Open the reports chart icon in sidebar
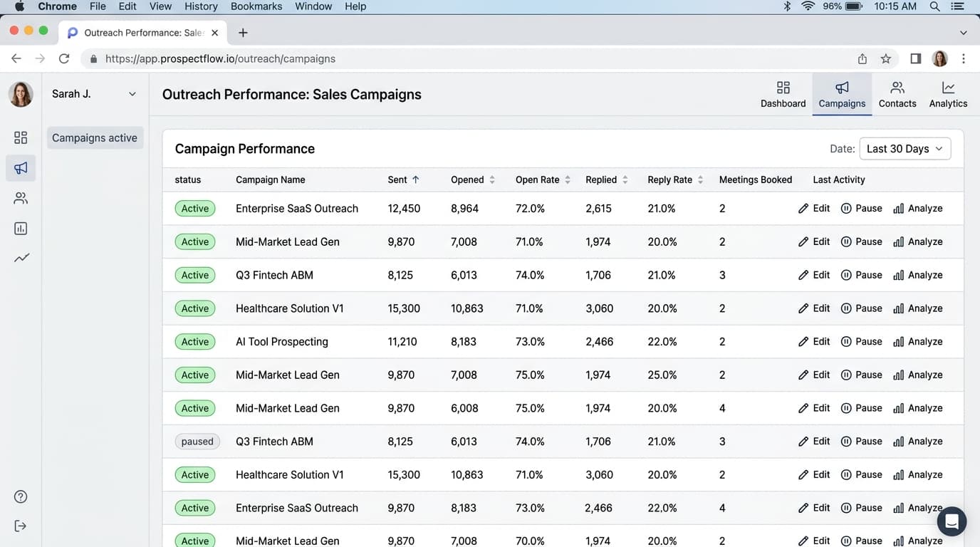 pyautogui.click(x=21, y=229)
